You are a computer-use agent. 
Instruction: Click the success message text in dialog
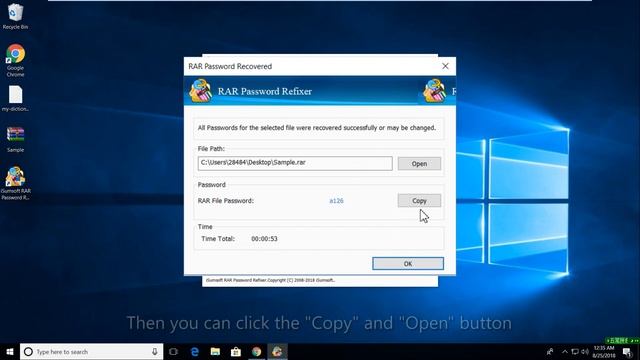pos(317,128)
